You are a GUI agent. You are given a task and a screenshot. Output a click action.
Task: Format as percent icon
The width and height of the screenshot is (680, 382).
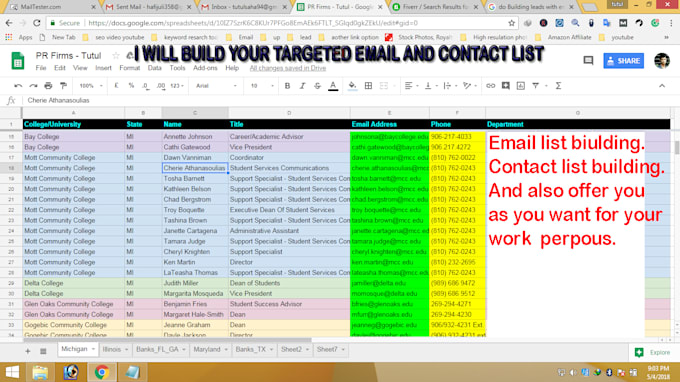click(131, 86)
